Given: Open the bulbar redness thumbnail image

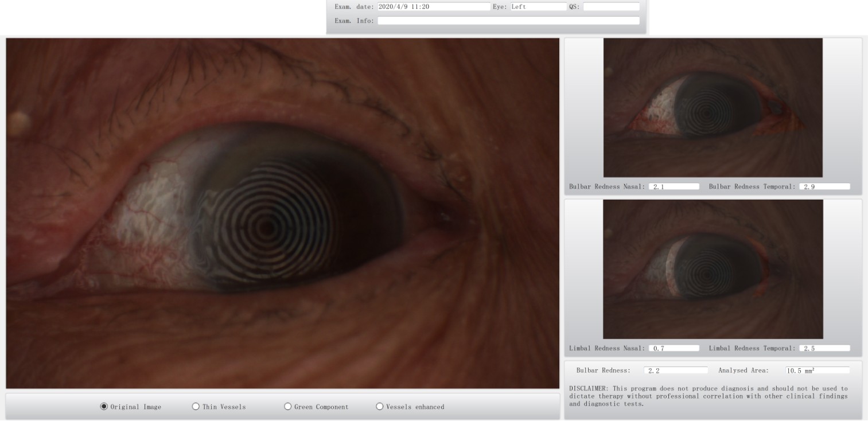Looking at the screenshot, I should [x=713, y=108].
